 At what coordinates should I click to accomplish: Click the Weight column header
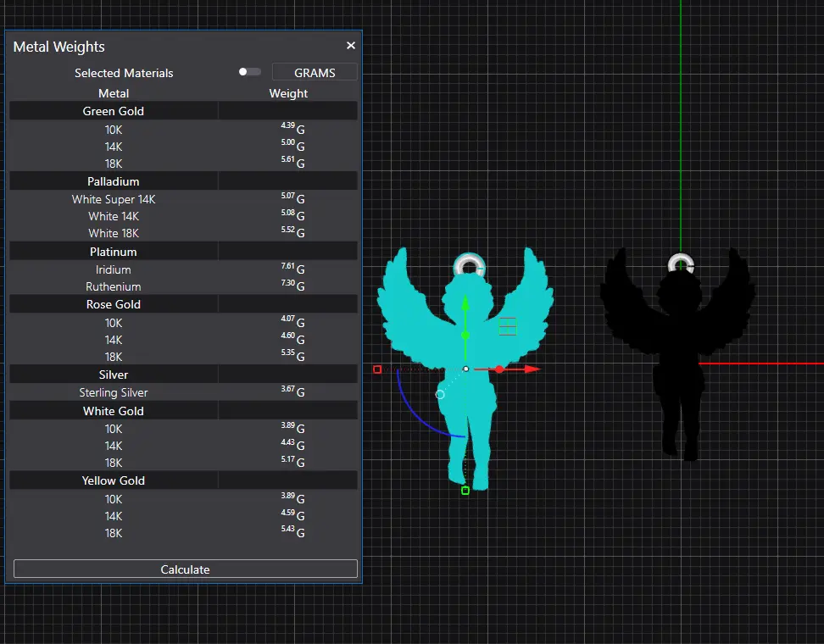(288, 93)
